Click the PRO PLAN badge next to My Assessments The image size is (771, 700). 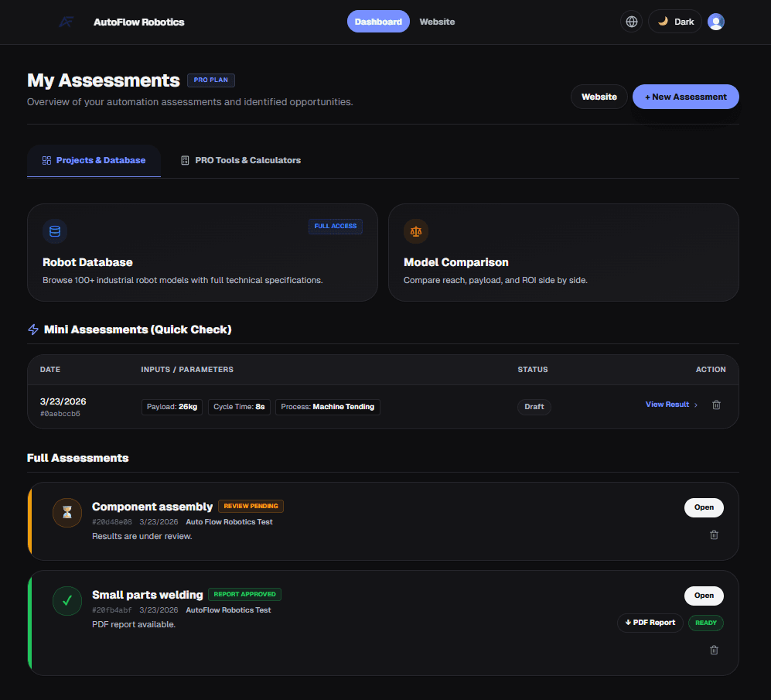(x=210, y=80)
